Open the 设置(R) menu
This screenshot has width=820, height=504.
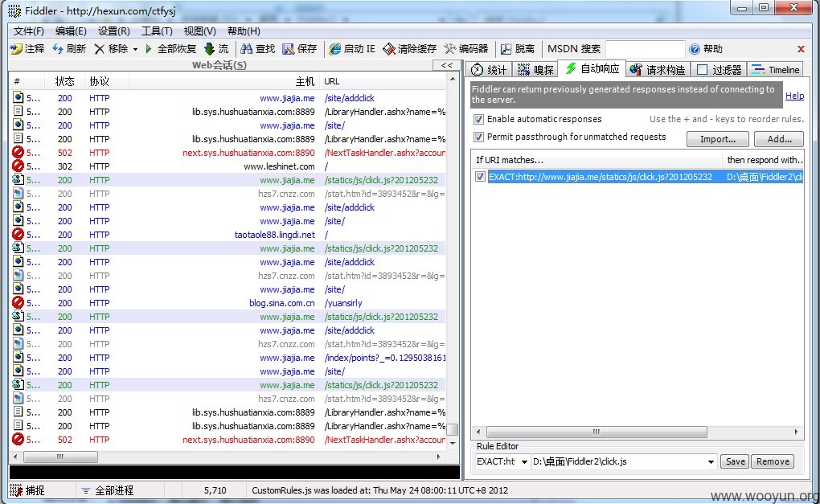[113, 31]
